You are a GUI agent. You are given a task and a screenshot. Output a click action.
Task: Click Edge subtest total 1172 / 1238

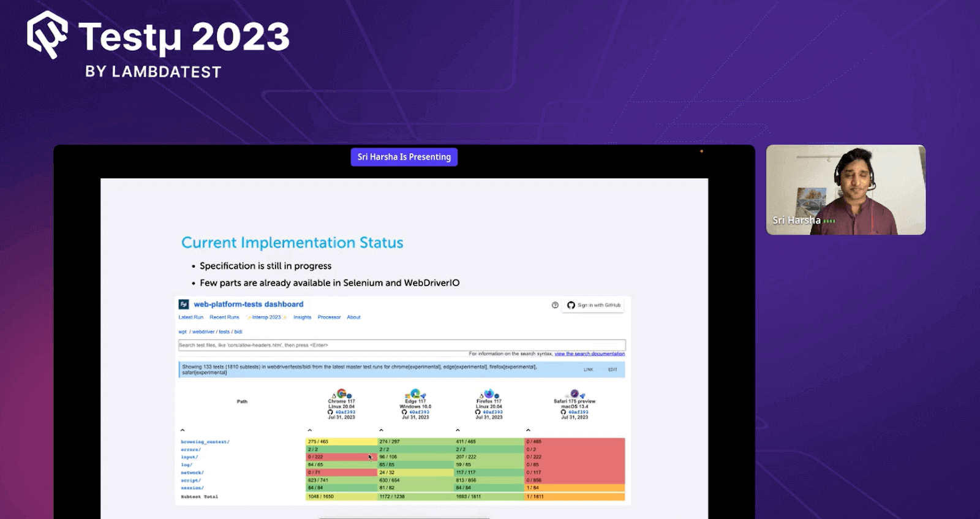point(415,496)
